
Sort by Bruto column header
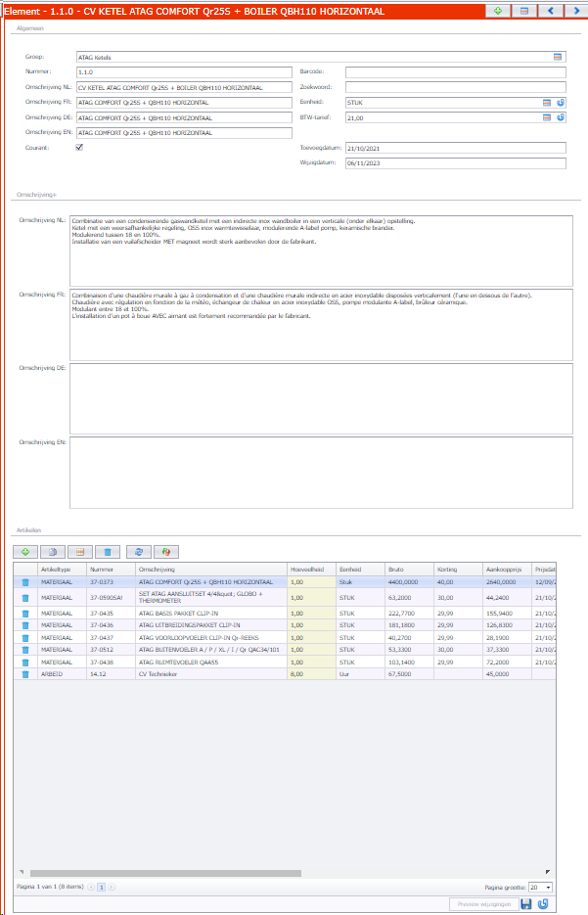pos(409,569)
